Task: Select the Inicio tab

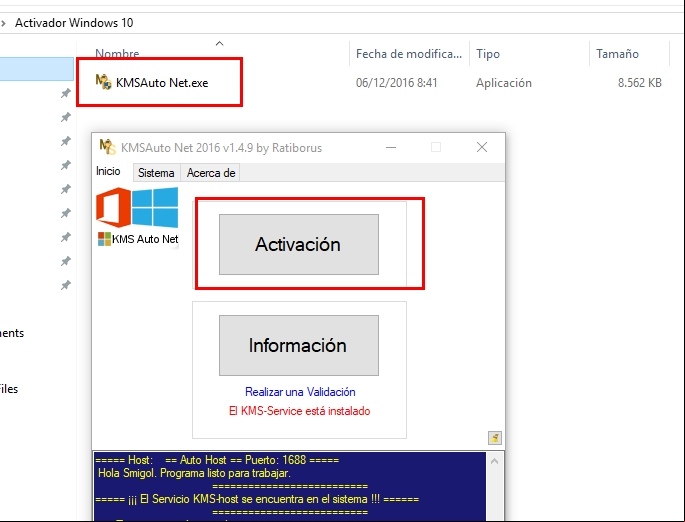Action: pos(108,171)
